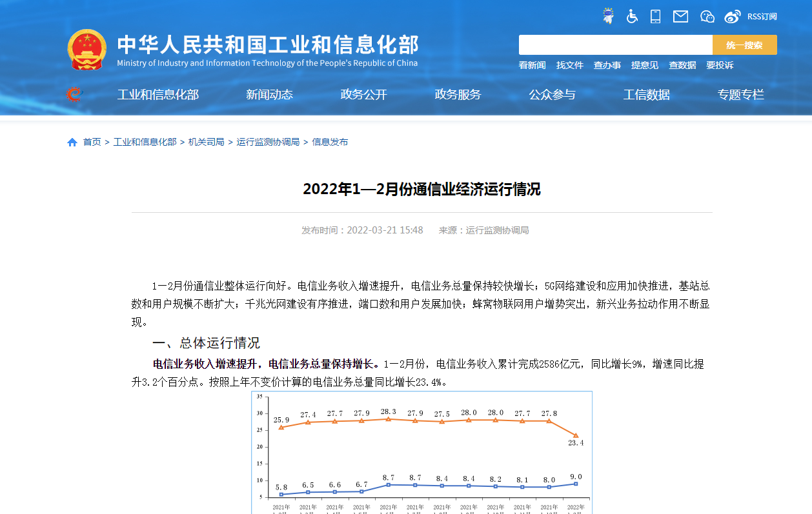Click the 要投诉 quick link
This screenshot has width=812, height=514.
click(x=720, y=65)
